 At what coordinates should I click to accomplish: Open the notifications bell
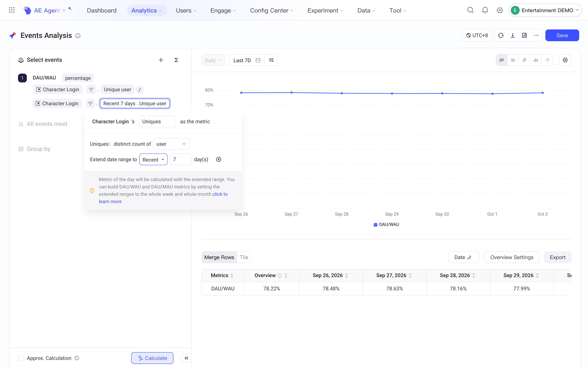485,10
